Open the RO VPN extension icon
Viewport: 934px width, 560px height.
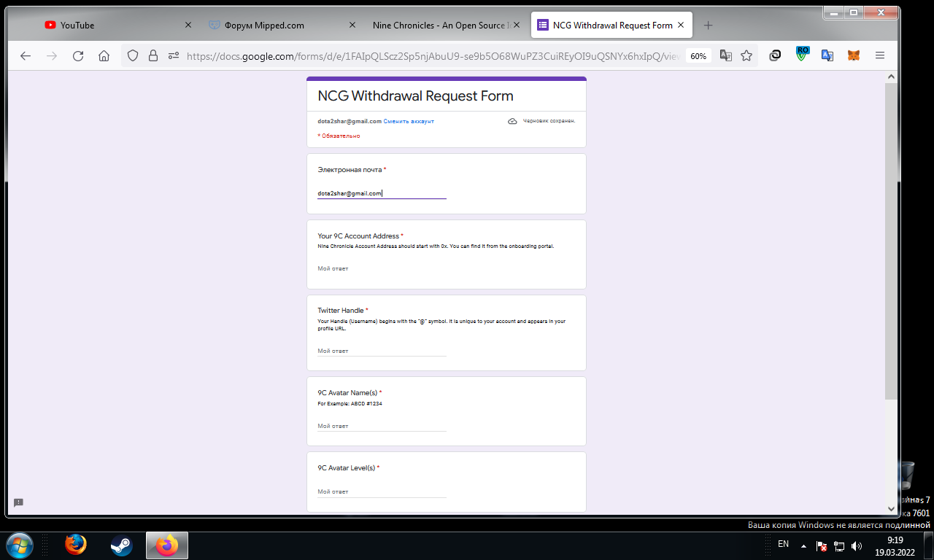click(x=802, y=54)
